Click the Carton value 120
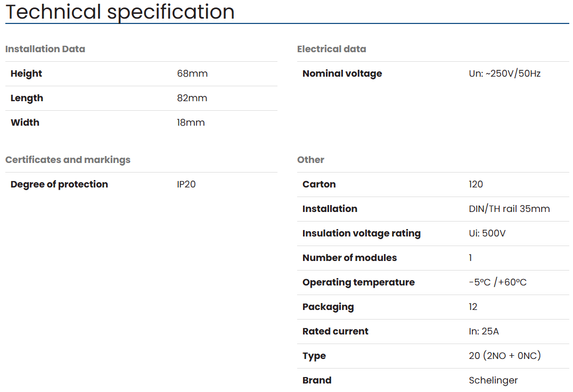 click(476, 184)
